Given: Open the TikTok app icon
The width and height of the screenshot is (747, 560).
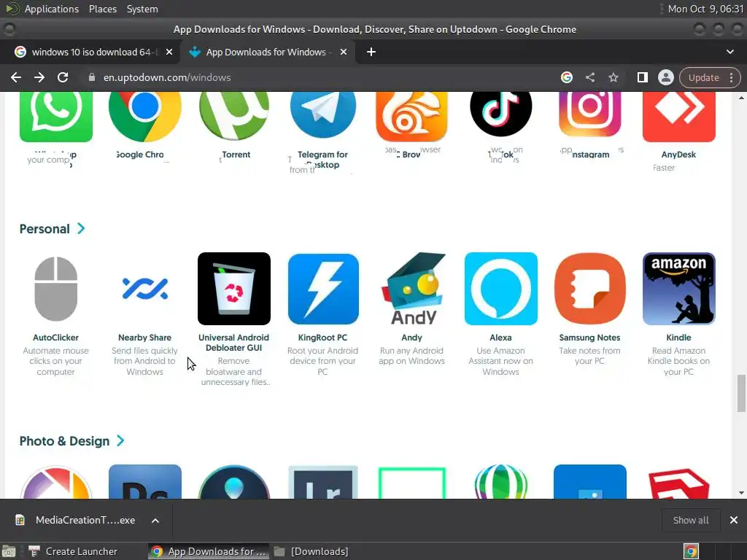Looking at the screenshot, I should (x=500, y=114).
